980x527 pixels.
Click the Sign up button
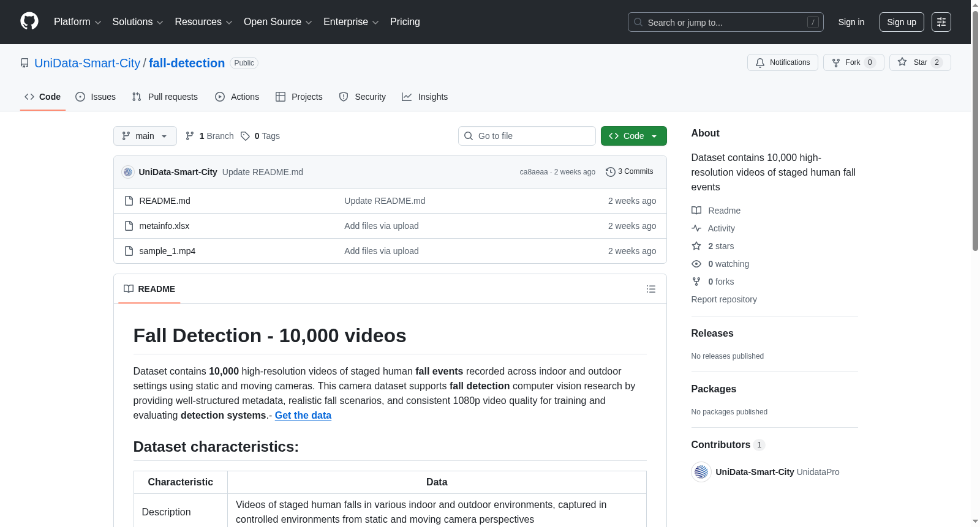pos(902,22)
